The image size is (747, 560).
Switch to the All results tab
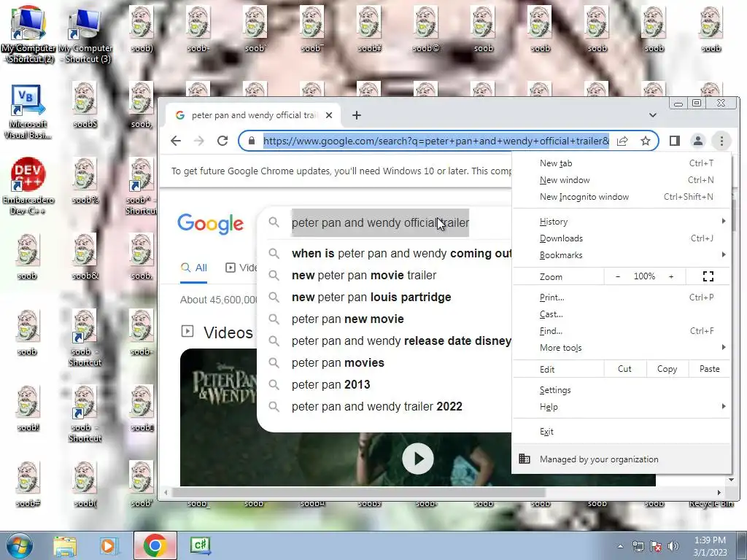point(194,268)
